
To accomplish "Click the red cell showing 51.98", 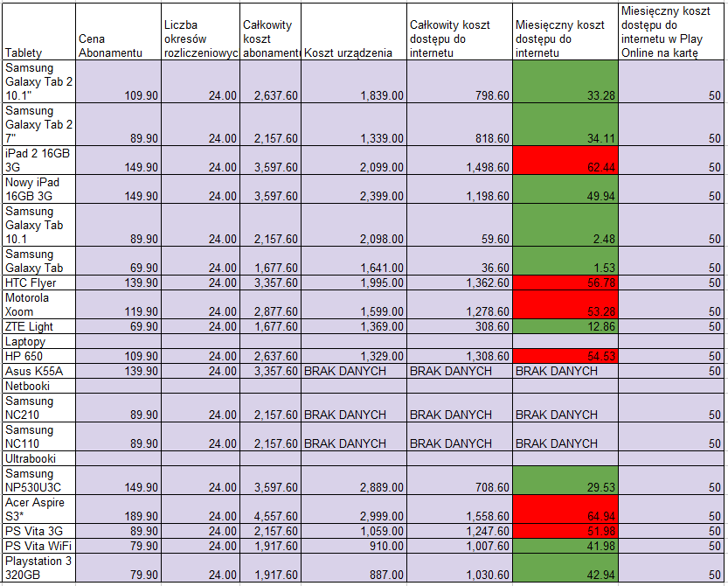I will (565, 531).
